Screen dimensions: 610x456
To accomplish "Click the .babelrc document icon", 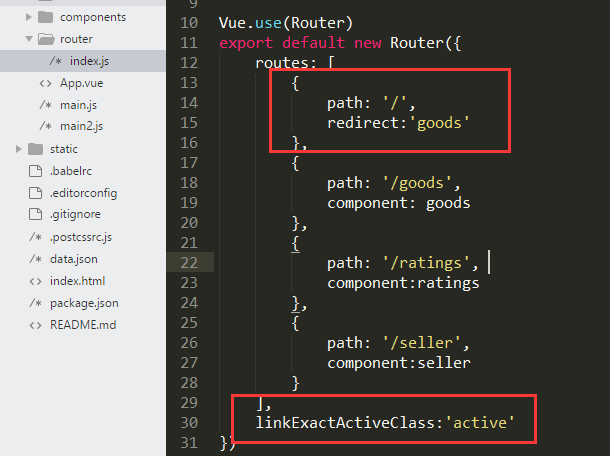I will [35, 171].
